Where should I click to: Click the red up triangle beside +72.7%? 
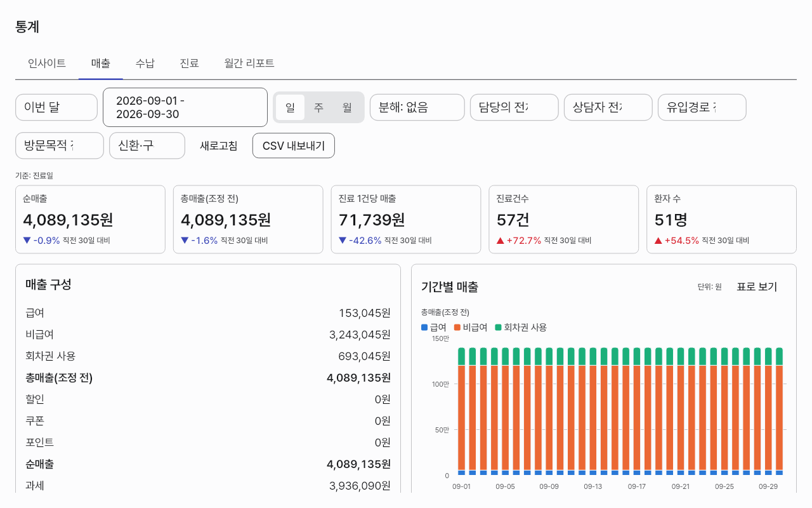pyautogui.click(x=501, y=240)
